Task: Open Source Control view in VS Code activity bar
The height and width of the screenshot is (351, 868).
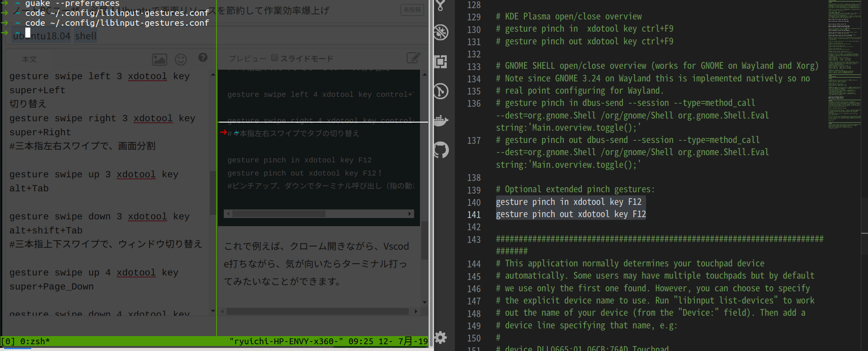Action: tap(441, 5)
